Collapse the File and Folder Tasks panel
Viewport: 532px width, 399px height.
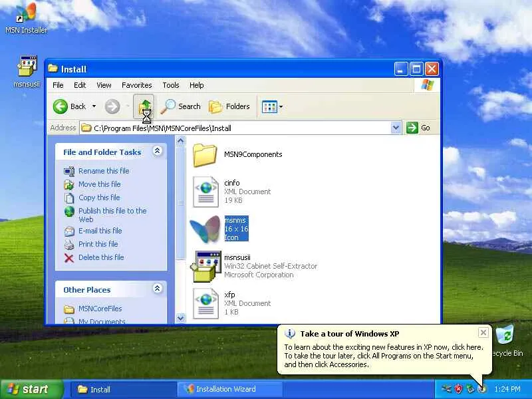157,151
